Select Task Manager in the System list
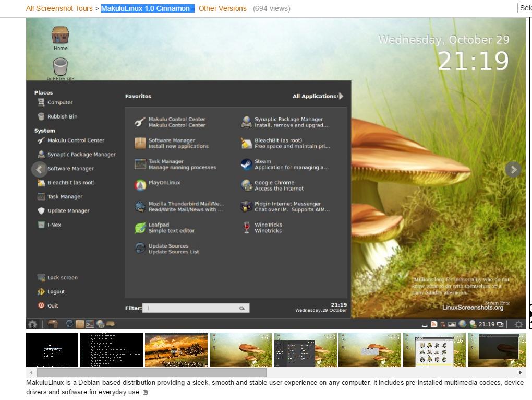The width and height of the screenshot is (532, 400). (x=59, y=196)
